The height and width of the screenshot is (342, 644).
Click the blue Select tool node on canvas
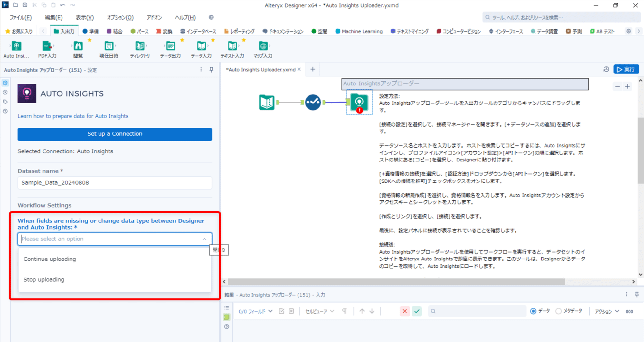[x=313, y=103]
